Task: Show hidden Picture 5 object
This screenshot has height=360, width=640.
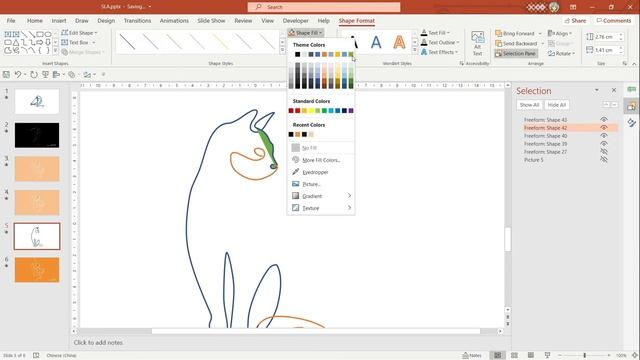Action: tap(604, 160)
